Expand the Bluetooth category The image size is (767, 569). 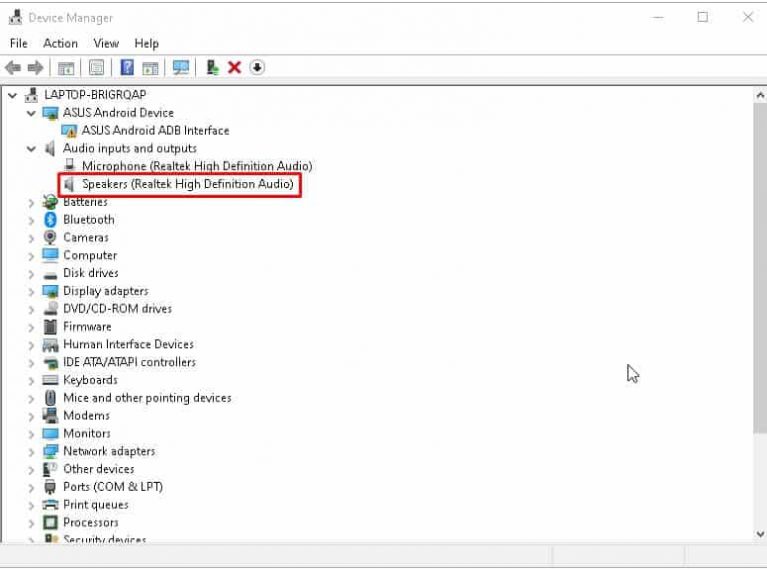coord(31,220)
